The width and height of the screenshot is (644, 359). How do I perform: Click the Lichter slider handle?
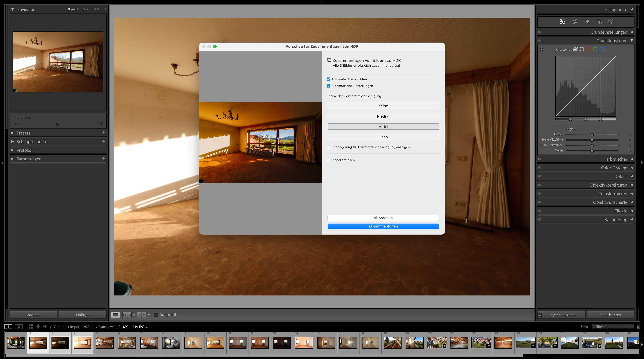click(x=592, y=134)
